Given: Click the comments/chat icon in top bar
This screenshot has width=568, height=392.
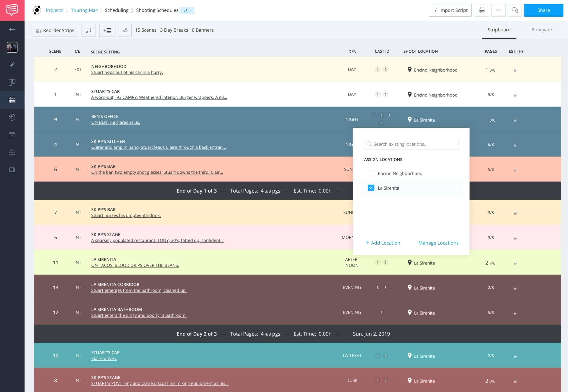Looking at the screenshot, I should click(x=515, y=10).
